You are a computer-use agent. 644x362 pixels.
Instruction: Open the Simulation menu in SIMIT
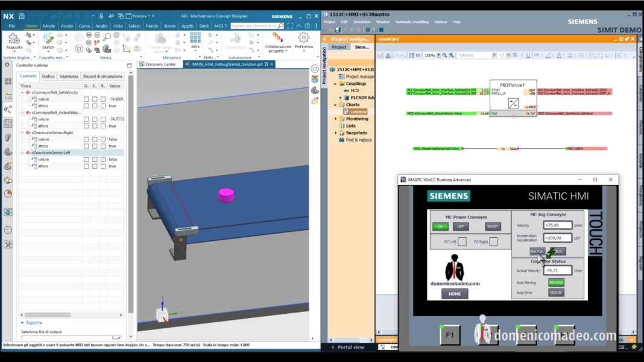tap(361, 22)
